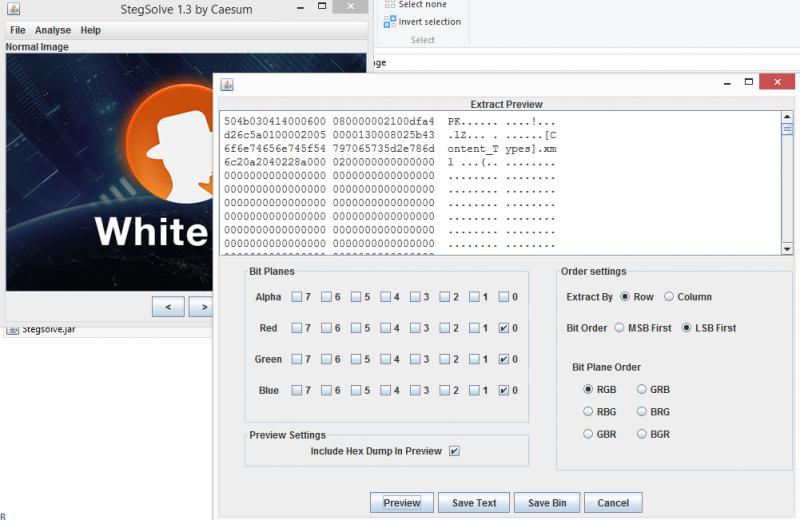The height and width of the screenshot is (520, 800).
Task: Uncheck Green bit plane 0
Action: 504,359
